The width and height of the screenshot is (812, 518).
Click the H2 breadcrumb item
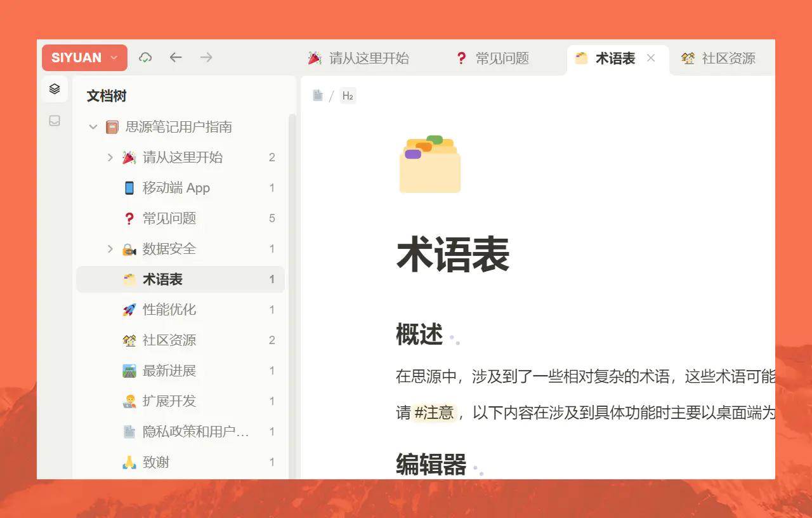pos(348,96)
